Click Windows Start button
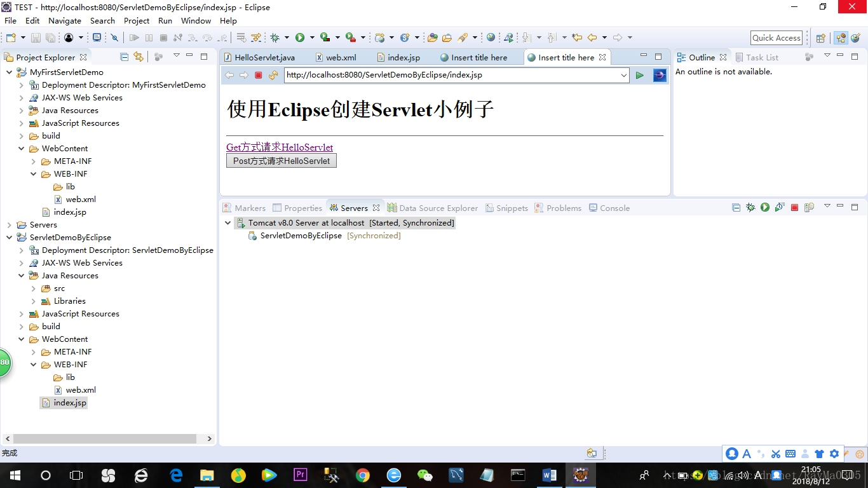 pos(15,475)
